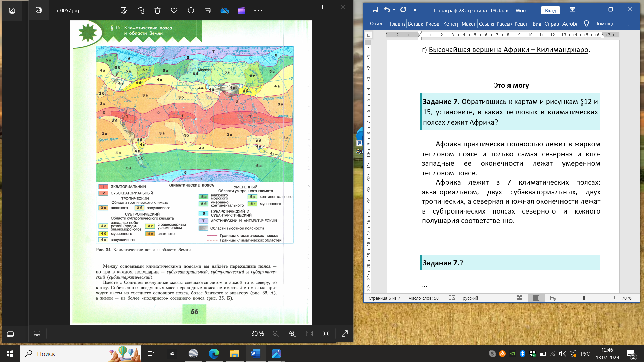644x362 pixels.
Task: Adjust the Word zoom slider handle
Action: [x=584, y=298]
